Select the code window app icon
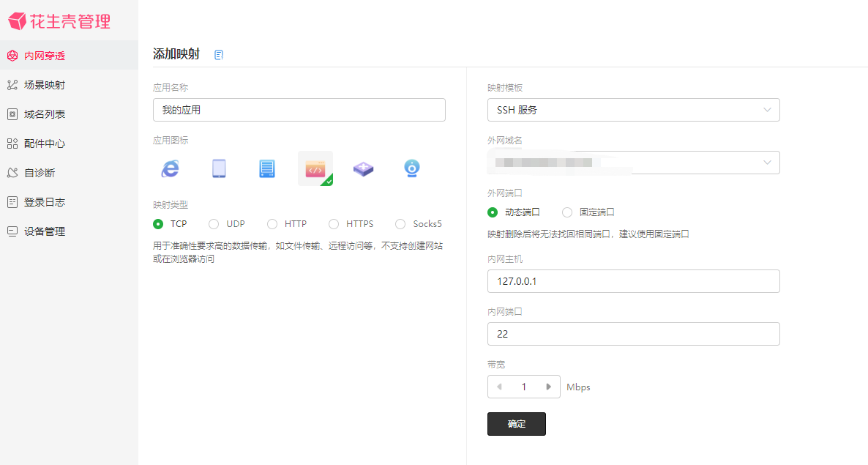868x465 pixels. tap(315, 168)
